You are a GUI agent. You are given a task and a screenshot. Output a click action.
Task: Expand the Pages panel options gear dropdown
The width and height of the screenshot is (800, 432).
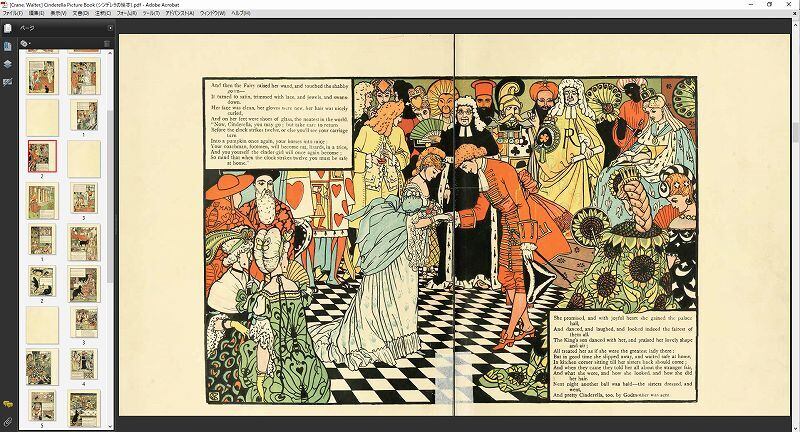click(24, 44)
